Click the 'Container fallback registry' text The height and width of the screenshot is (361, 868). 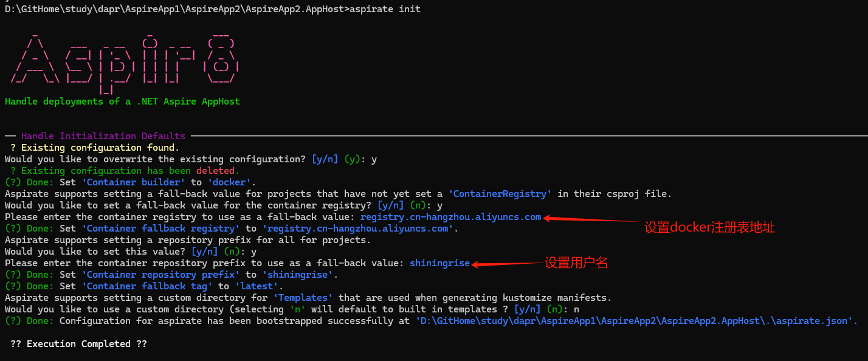160,229
